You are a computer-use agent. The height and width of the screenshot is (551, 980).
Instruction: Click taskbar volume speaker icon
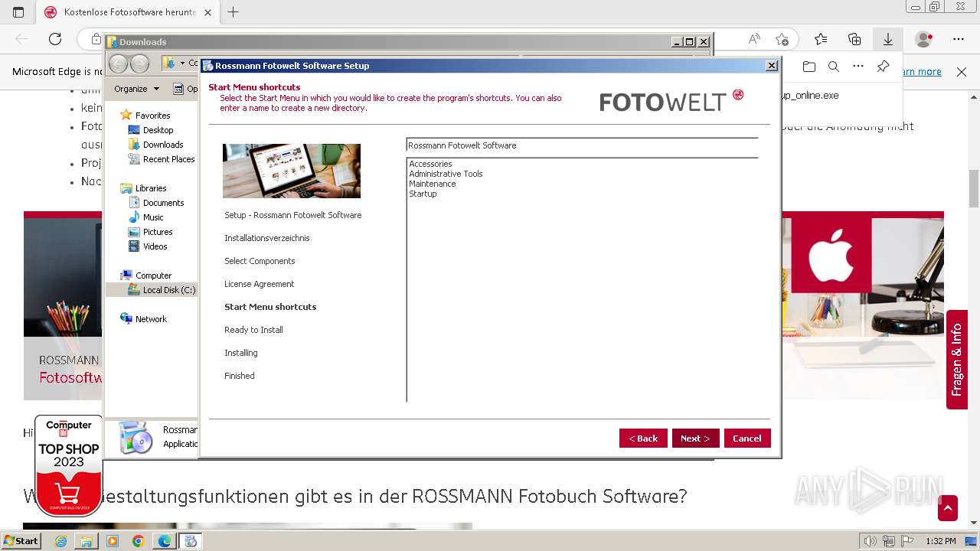tap(871, 541)
